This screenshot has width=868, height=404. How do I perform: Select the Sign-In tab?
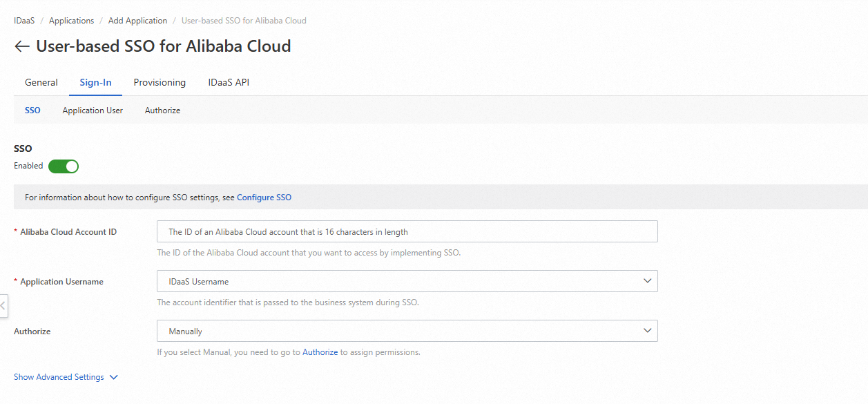click(x=96, y=82)
